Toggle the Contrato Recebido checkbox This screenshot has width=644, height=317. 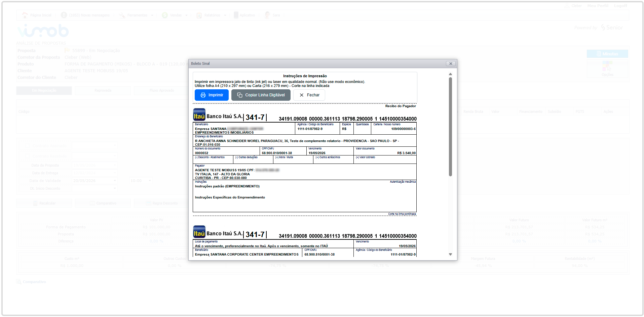coord(27,156)
